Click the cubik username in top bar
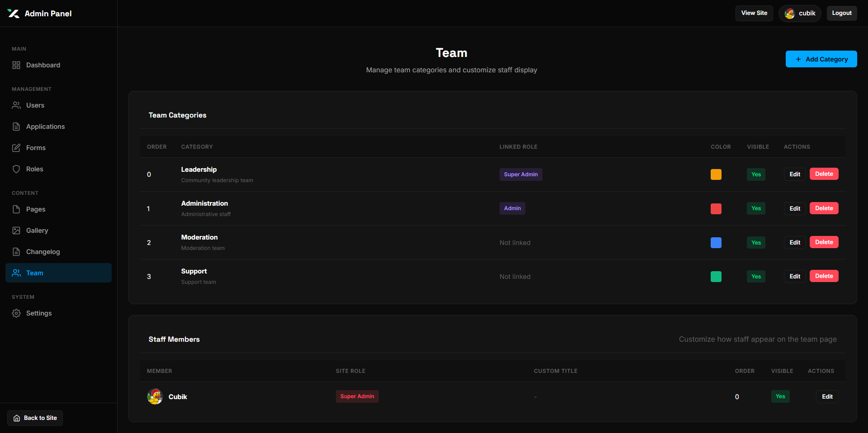Viewport: 868px width, 433px height. tap(807, 13)
